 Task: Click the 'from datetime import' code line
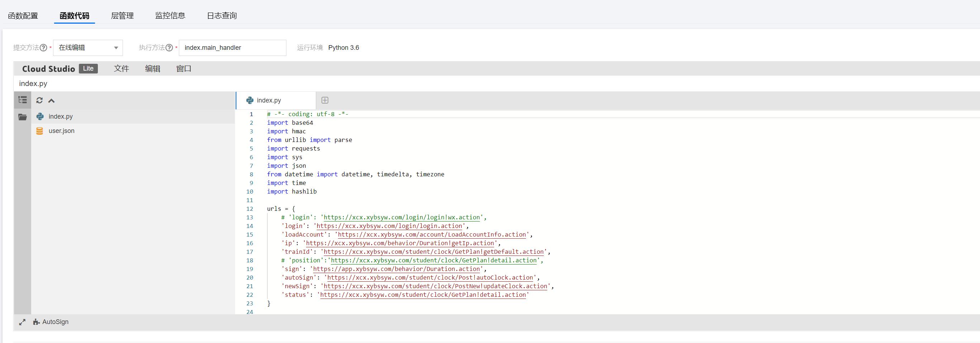356,175
